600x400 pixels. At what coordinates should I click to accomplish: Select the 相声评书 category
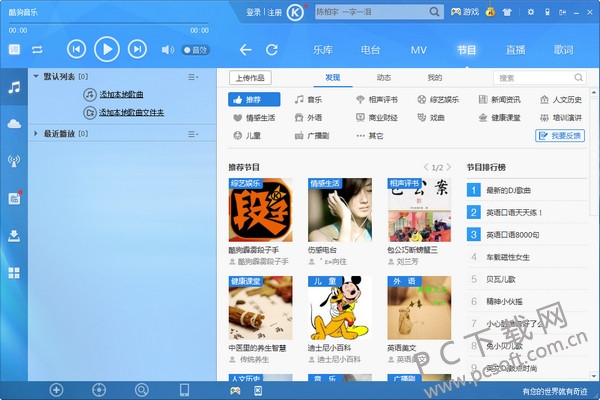(377, 100)
